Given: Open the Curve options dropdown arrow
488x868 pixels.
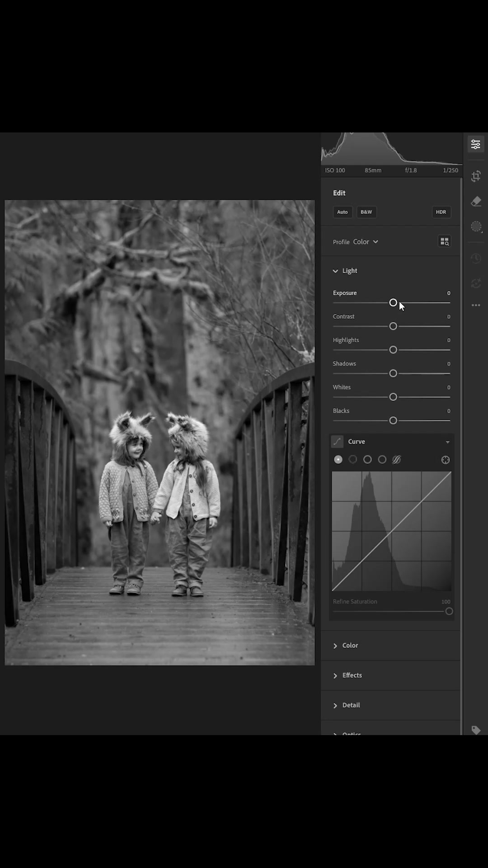Looking at the screenshot, I should 448,442.
